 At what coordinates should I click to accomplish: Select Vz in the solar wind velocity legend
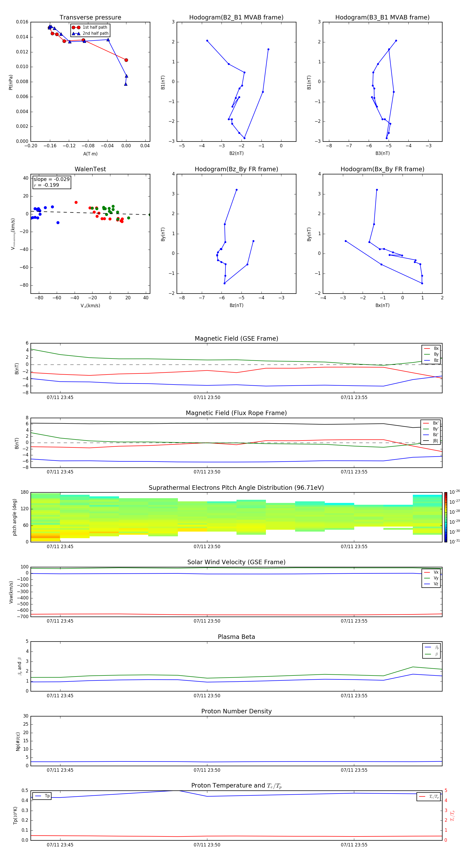click(431, 584)
